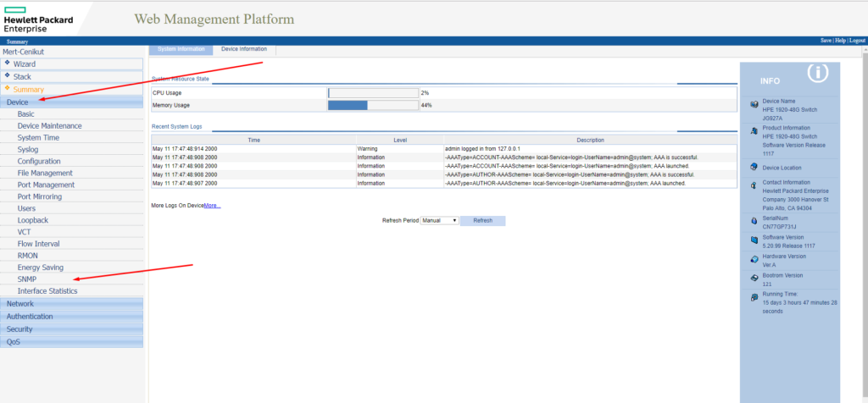
Task: Expand the Security menu section
Action: point(72,329)
